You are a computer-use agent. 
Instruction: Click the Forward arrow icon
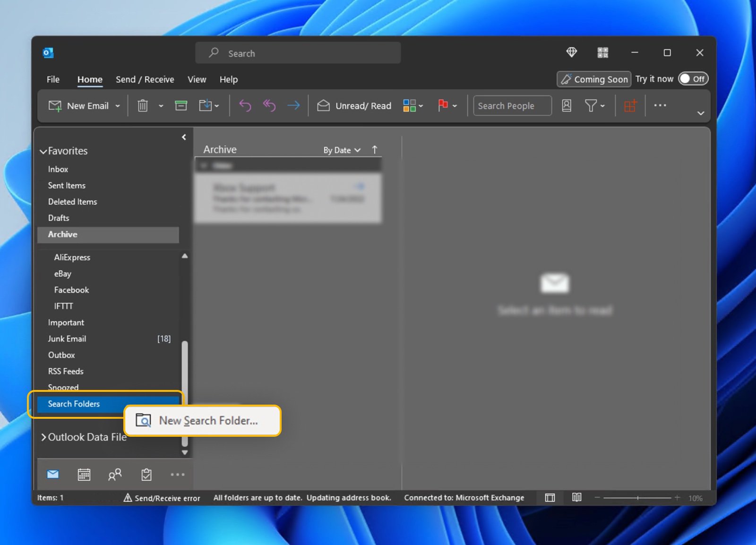(x=293, y=105)
